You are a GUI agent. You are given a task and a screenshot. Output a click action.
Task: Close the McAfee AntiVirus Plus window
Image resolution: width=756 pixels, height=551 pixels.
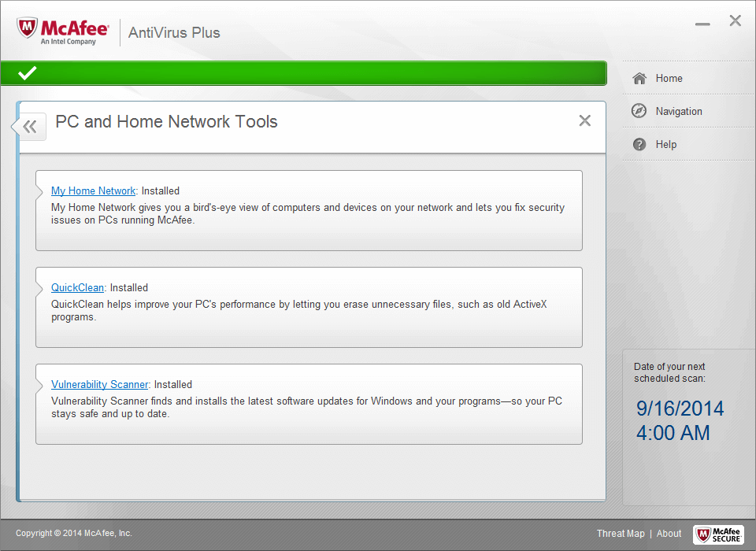click(x=735, y=21)
